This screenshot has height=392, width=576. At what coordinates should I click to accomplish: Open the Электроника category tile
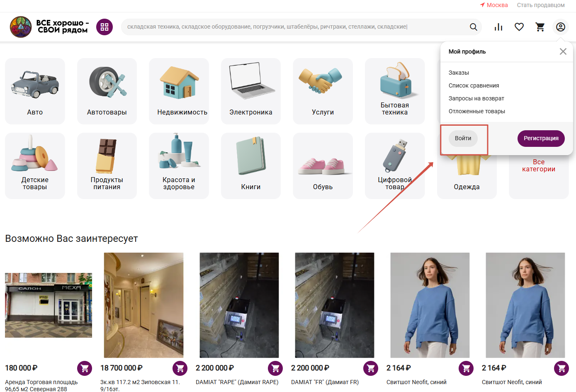click(x=250, y=91)
